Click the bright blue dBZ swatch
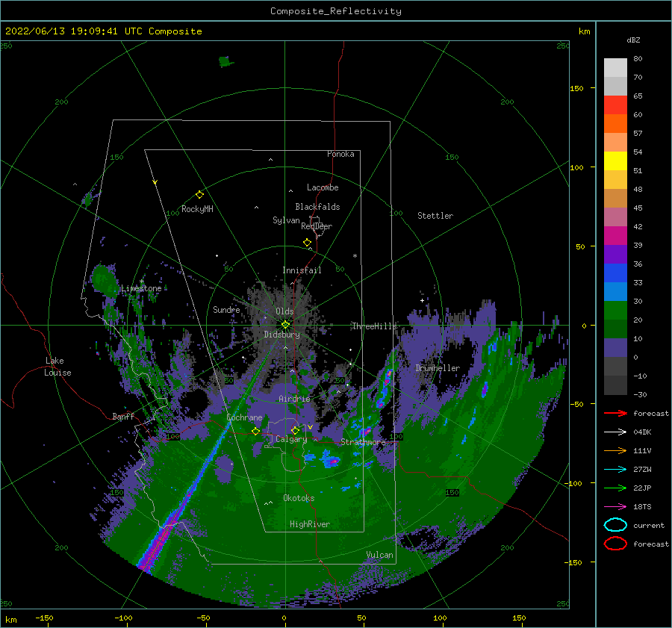 pos(615,273)
